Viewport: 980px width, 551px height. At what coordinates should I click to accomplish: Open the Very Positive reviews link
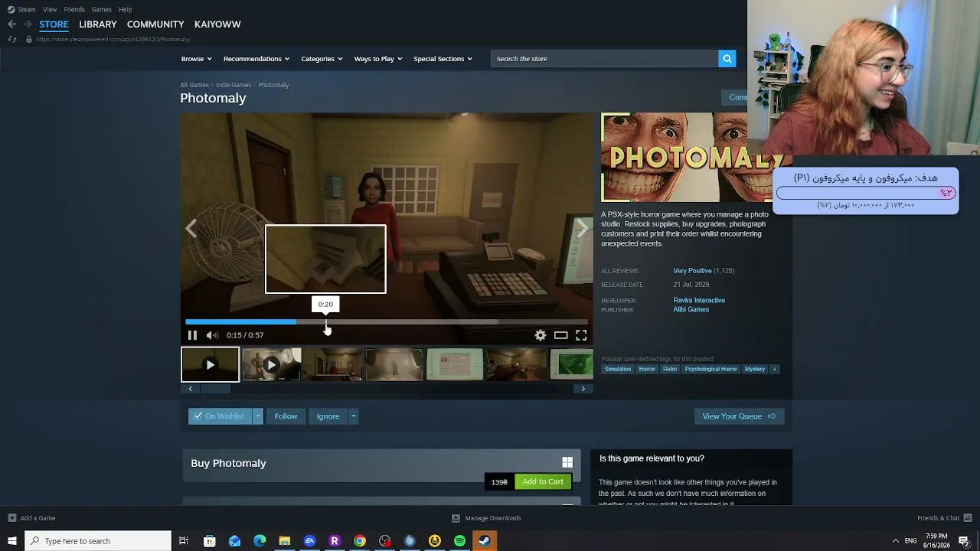pyautogui.click(x=692, y=271)
